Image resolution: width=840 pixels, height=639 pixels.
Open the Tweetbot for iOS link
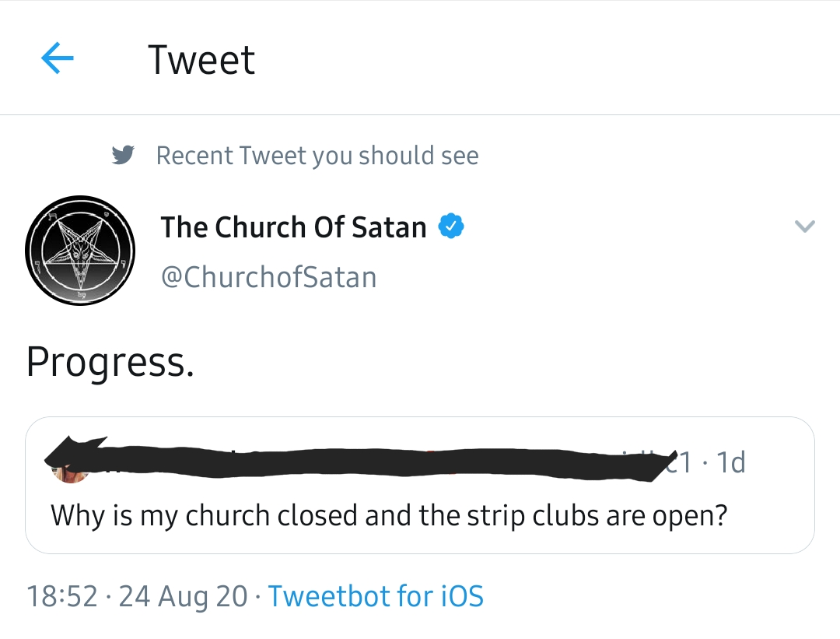pyautogui.click(x=376, y=596)
